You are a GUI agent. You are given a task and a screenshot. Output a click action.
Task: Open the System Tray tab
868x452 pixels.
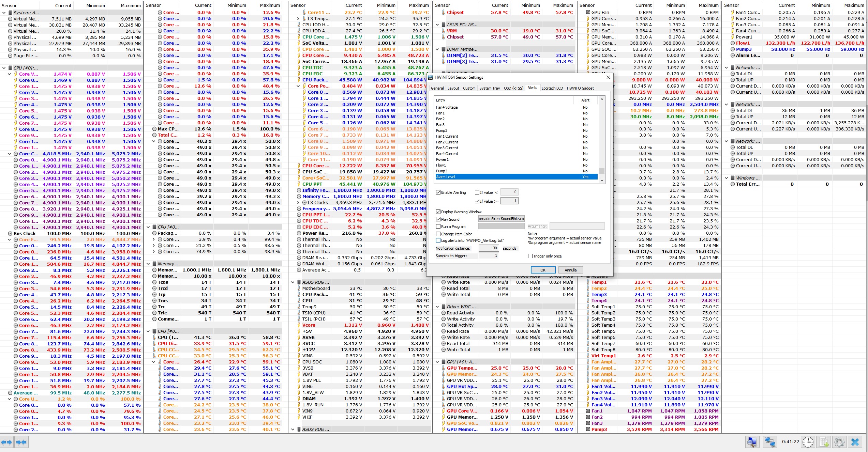(489, 88)
